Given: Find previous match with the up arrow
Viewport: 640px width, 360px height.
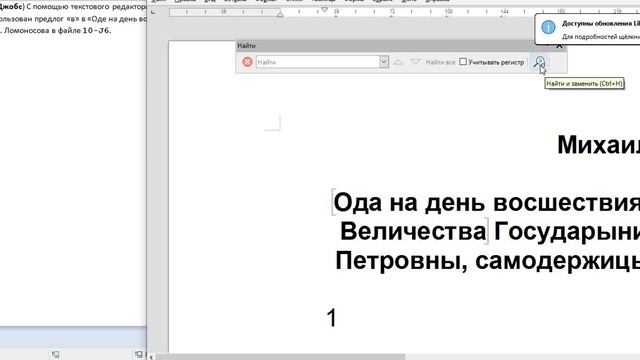Looking at the screenshot, I should tap(398, 62).
